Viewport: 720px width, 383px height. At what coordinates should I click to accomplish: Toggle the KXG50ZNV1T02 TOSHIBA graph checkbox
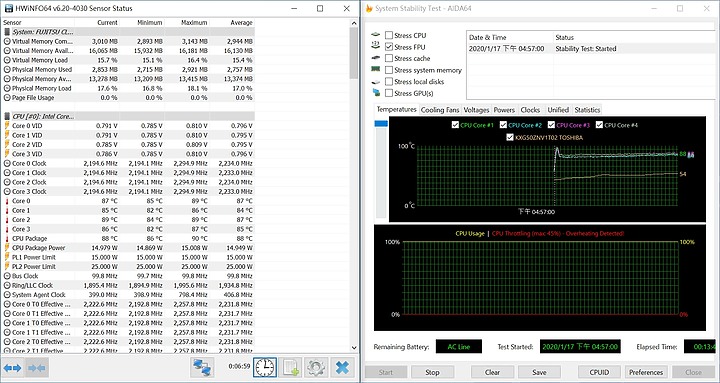pos(510,137)
